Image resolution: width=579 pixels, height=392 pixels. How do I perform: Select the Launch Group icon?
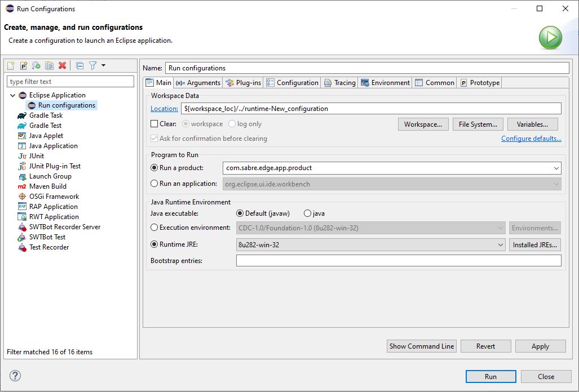[x=22, y=177]
